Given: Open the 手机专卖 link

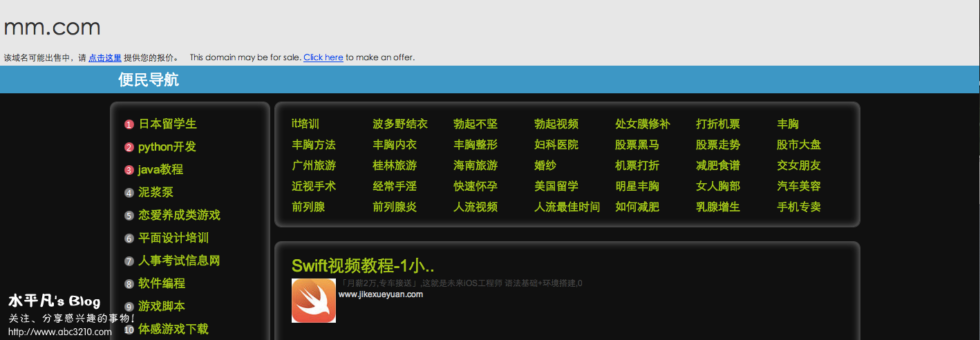Looking at the screenshot, I should point(798,207).
